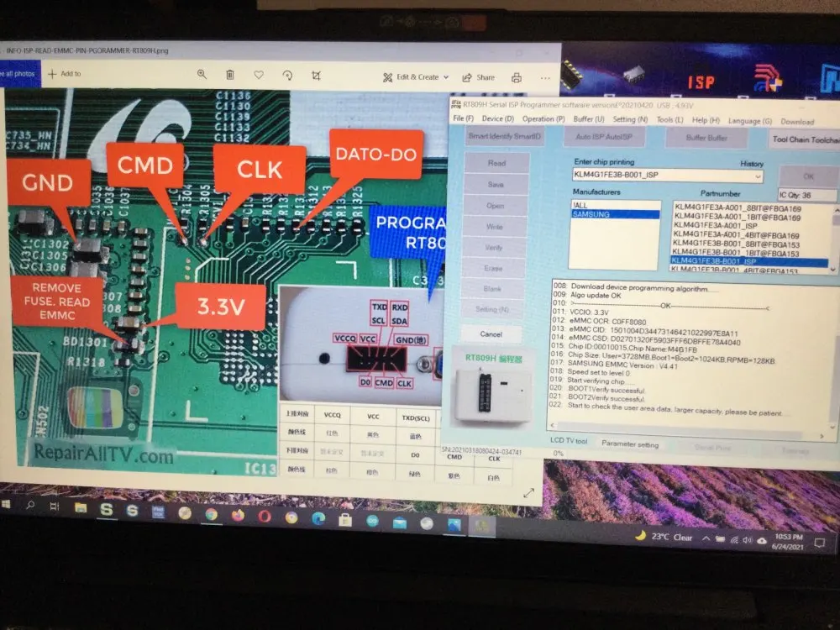Viewport: 840px width, 630px height.
Task: Open Firefox from the taskbar
Action: coord(238,515)
